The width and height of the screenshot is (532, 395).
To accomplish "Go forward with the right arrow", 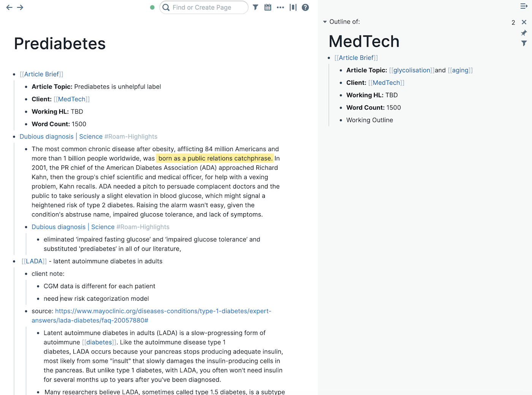I will [20, 7].
